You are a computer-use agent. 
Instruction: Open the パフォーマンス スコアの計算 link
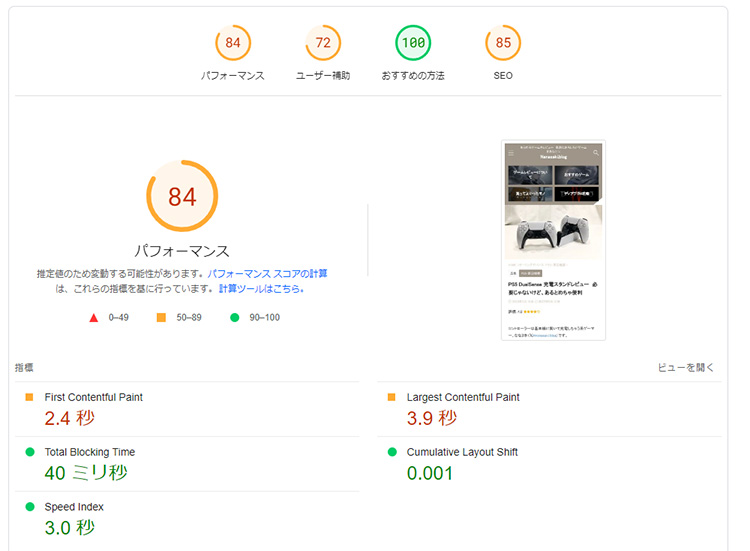[267, 274]
